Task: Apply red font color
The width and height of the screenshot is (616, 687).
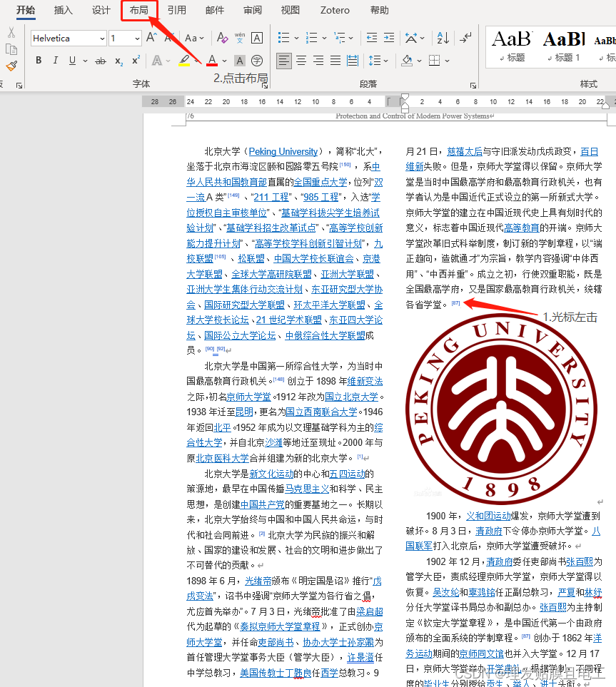Action: pyautogui.click(x=212, y=61)
